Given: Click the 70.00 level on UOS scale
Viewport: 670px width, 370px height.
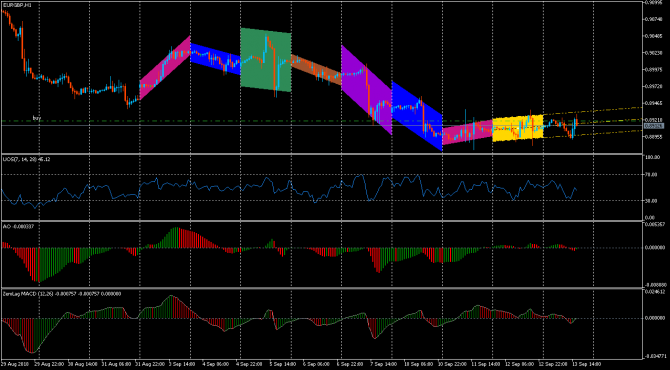Looking at the screenshot, I should (x=652, y=175).
